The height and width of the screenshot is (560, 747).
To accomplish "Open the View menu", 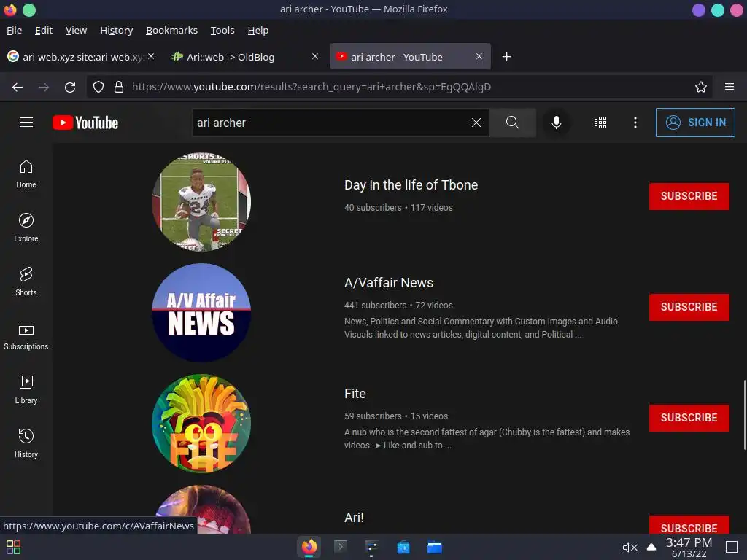I will pyautogui.click(x=76, y=30).
